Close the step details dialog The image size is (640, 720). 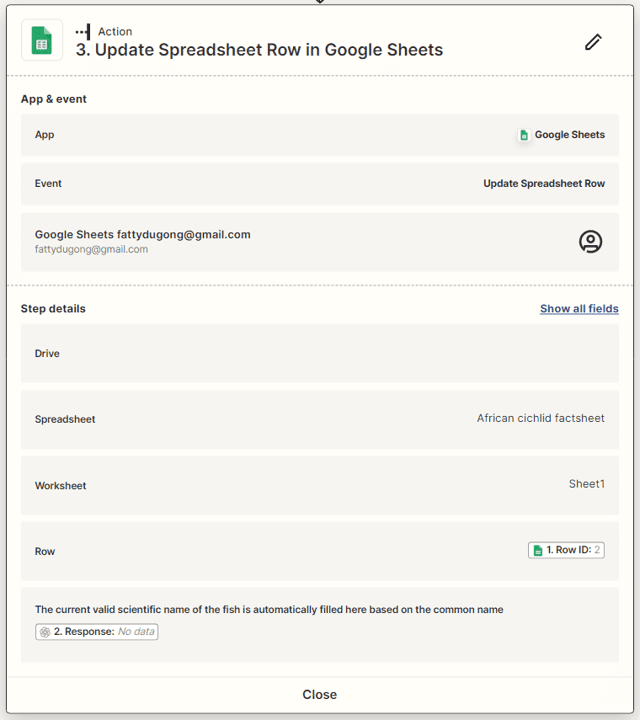click(320, 694)
